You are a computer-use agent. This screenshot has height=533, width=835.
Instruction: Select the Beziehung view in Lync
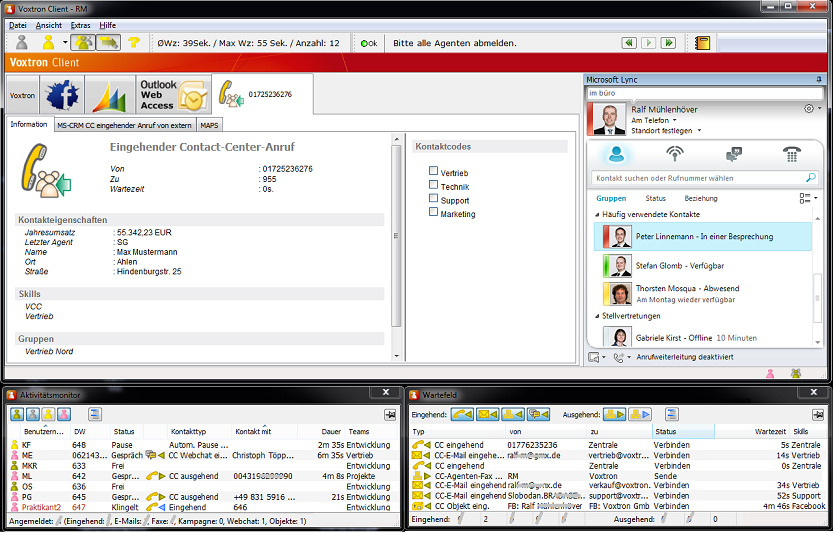click(701, 198)
